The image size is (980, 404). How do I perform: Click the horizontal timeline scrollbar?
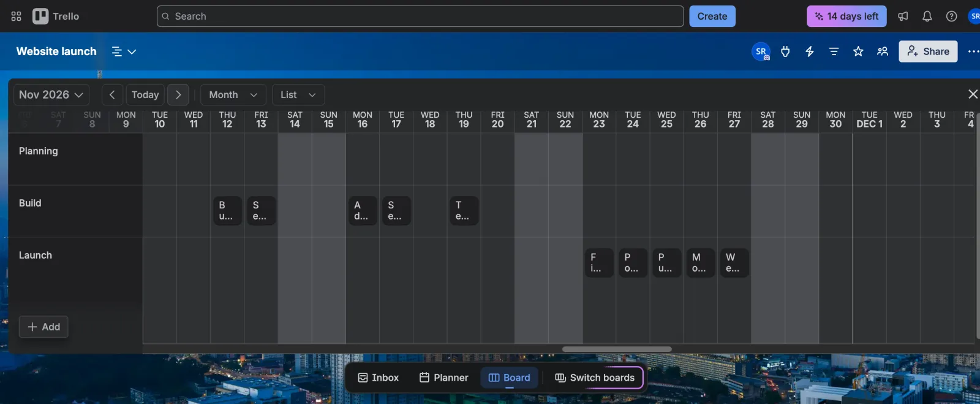(617, 349)
